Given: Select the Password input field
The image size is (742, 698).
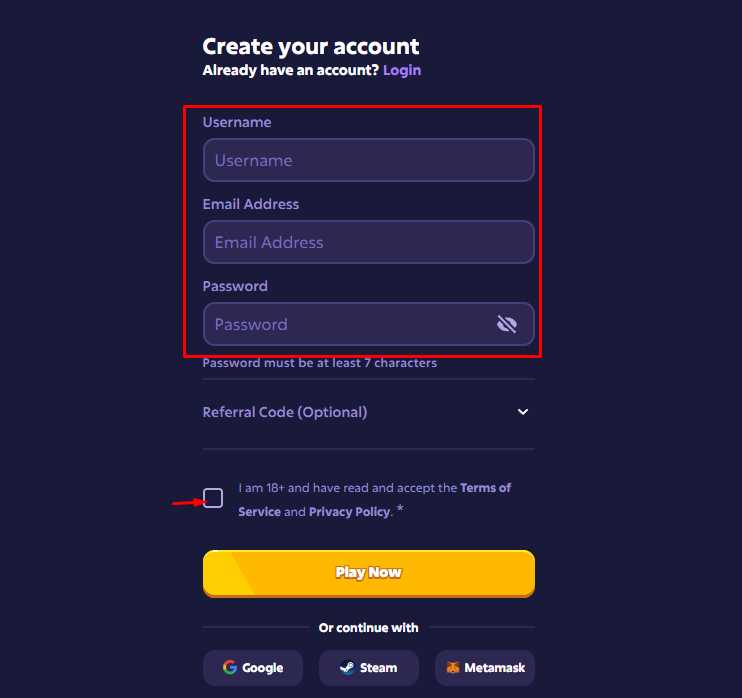Looking at the screenshot, I should pyautogui.click(x=345, y=324).
